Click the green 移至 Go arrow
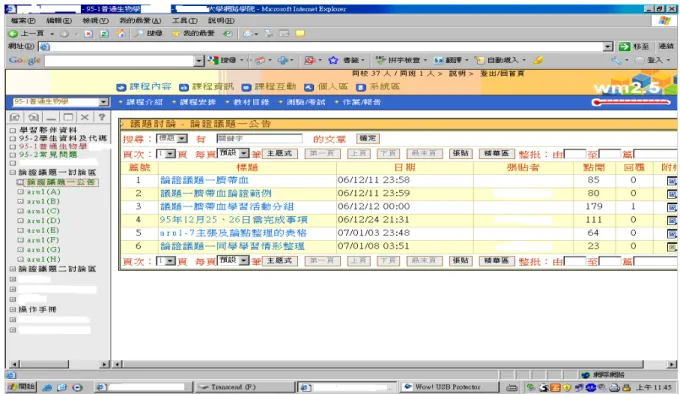The height and width of the screenshot is (394, 680). (634, 46)
